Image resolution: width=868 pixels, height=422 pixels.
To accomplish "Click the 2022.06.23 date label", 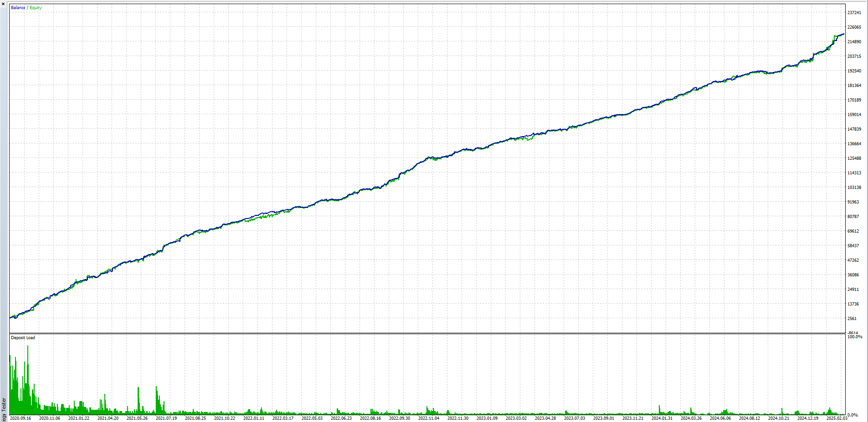I will [x=341, y=418].
